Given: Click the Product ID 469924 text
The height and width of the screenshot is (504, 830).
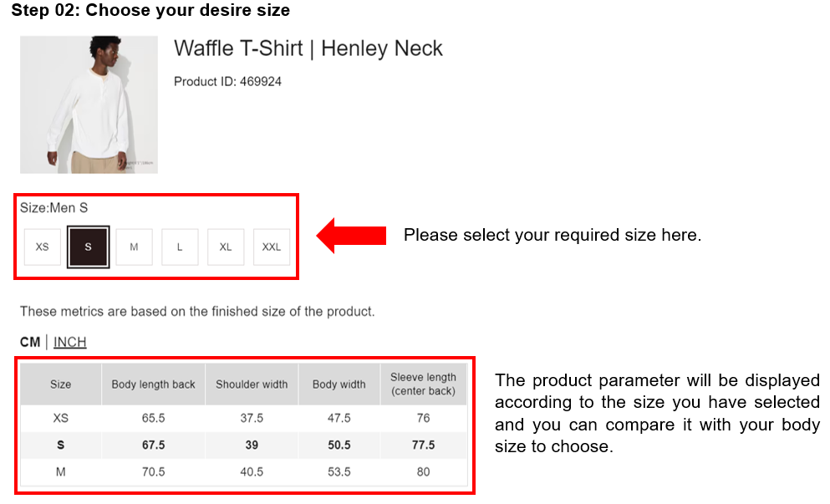Looking at the screenshot, I should tap(227, 82).
